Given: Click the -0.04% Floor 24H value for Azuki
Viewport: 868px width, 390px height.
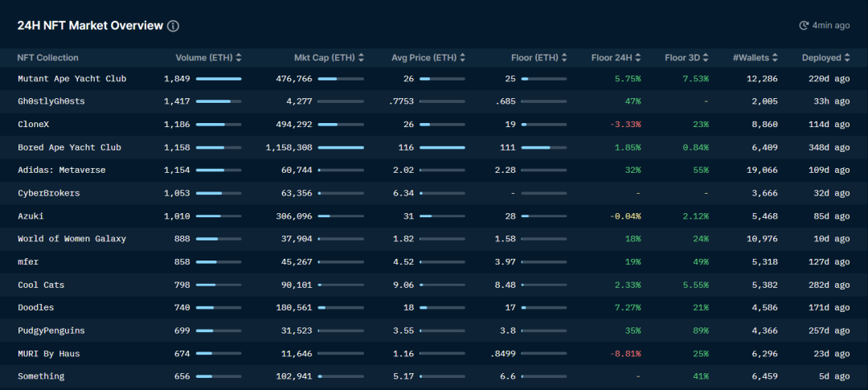Looking at the screenshot, I should [625, 216].
